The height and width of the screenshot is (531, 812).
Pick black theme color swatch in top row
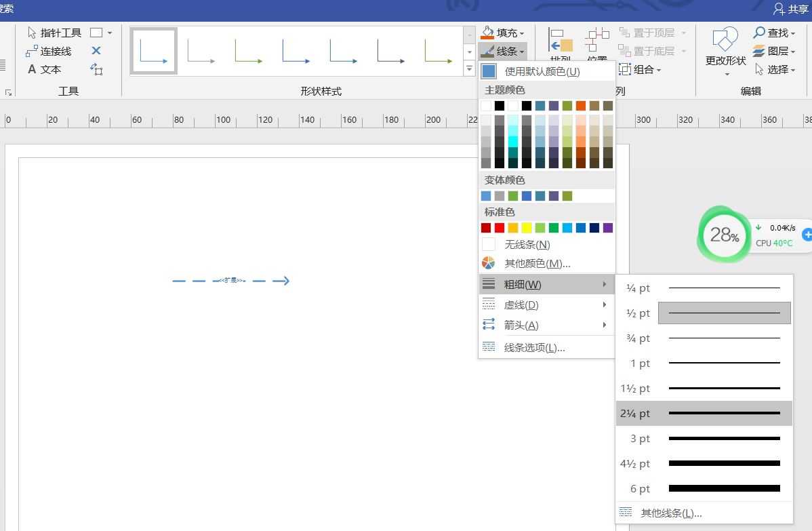tap(500, 106)
